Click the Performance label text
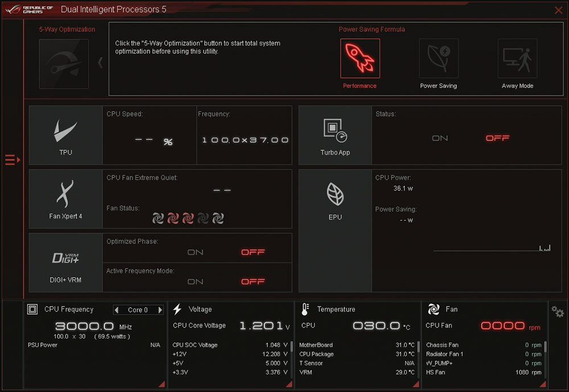The height and width of the screenshot is (392, 569). (x=360, y=86)
